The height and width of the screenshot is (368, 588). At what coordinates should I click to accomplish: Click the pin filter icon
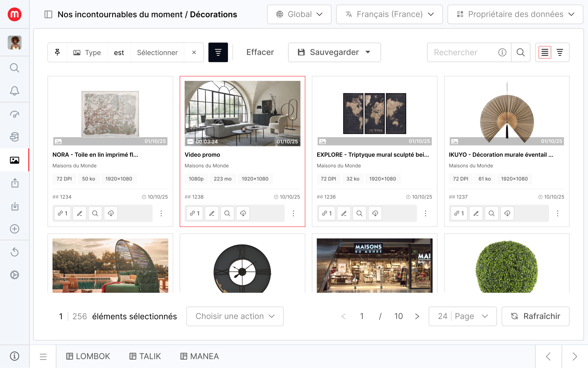tap(57, 52)
